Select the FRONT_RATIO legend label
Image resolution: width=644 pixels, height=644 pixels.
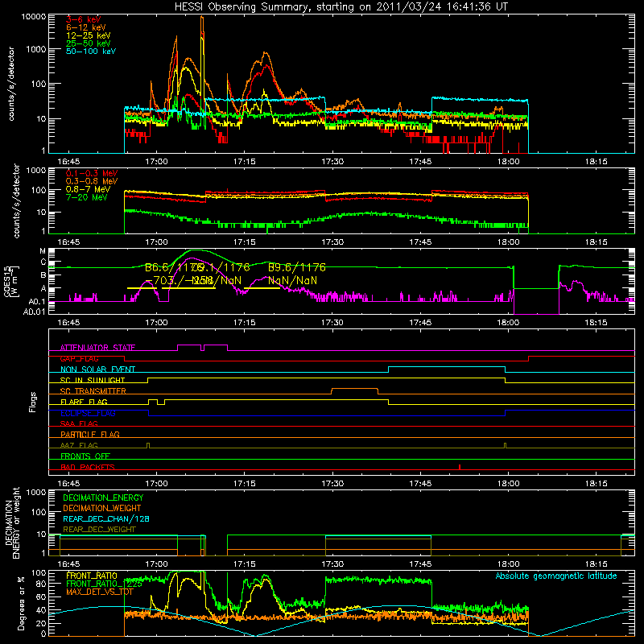[92, 576]
